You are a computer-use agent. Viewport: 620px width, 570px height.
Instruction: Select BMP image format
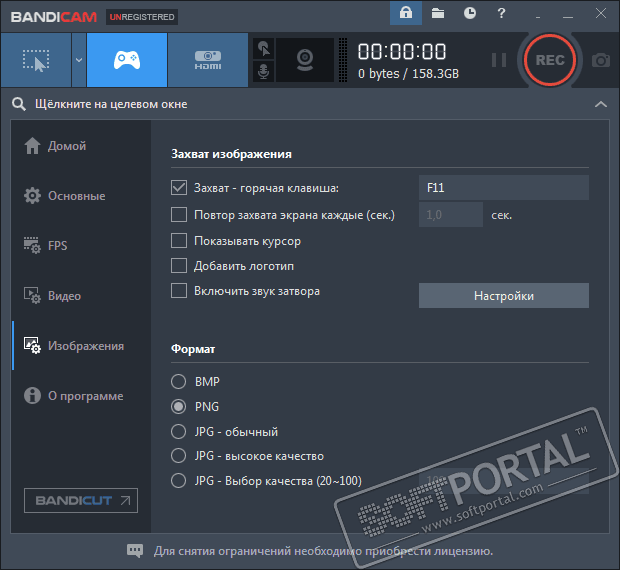[178, 381]
